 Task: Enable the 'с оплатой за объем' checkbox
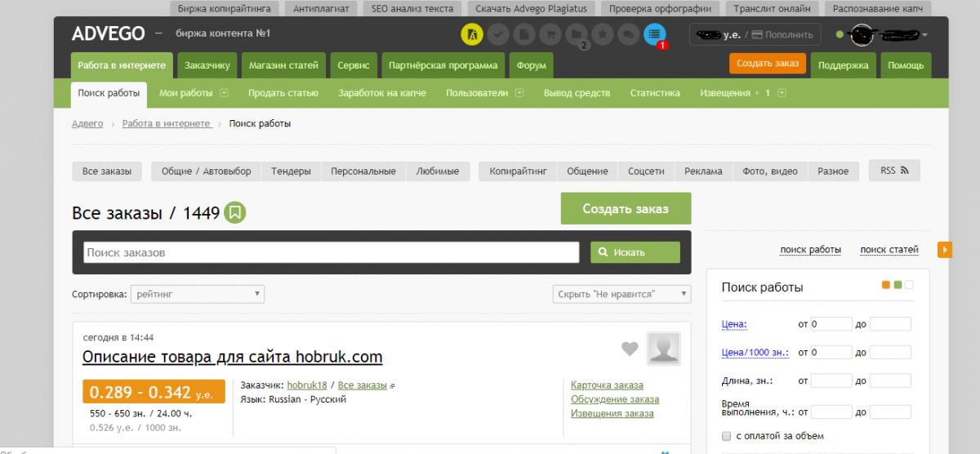click(727, 436)
